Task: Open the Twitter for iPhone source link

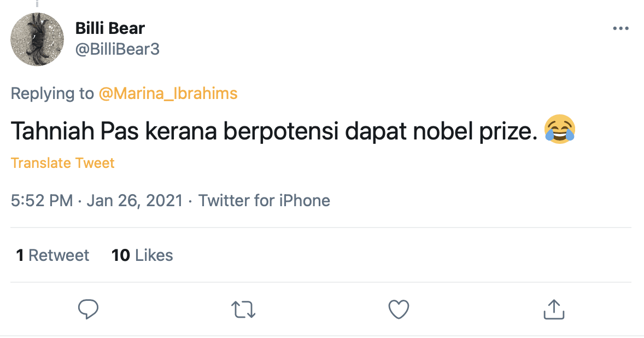Action: click(x=264, y=201)
